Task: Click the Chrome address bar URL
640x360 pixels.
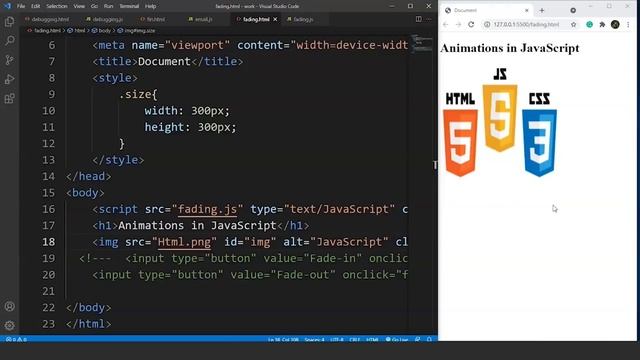Action: 526,24
